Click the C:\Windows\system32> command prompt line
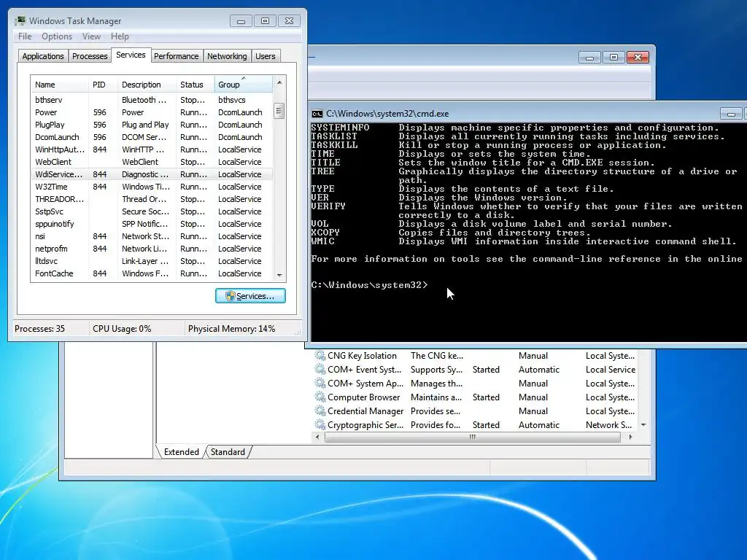 (x=369, y=285)
